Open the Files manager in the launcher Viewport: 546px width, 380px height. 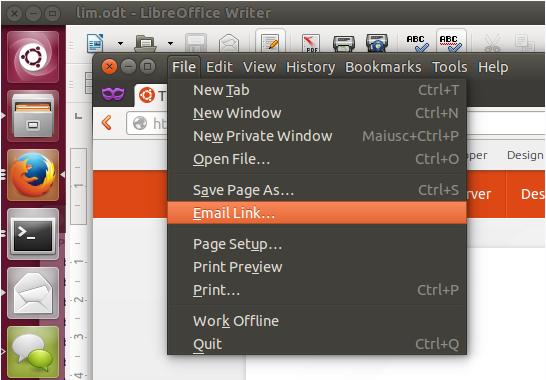tap(33, 116)
